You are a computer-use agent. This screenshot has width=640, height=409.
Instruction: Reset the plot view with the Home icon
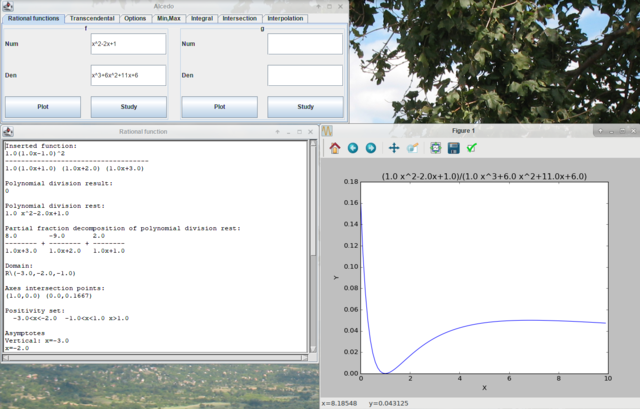point(335,148)
